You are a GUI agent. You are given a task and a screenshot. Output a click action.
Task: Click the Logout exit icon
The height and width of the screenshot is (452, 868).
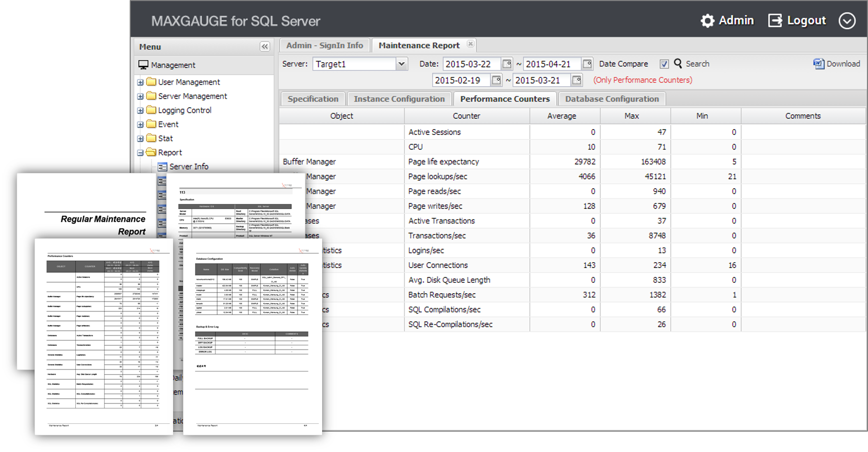(x=775, y=20)
